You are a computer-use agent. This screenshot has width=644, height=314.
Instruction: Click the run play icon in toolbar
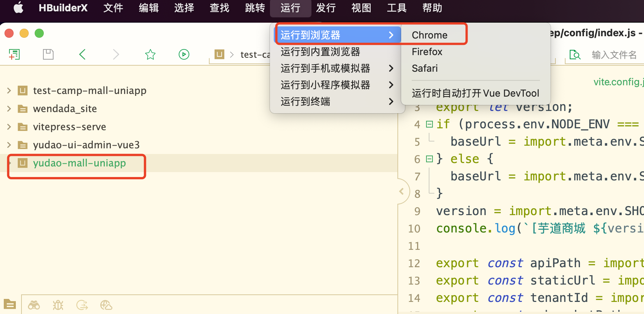[184, 54]
